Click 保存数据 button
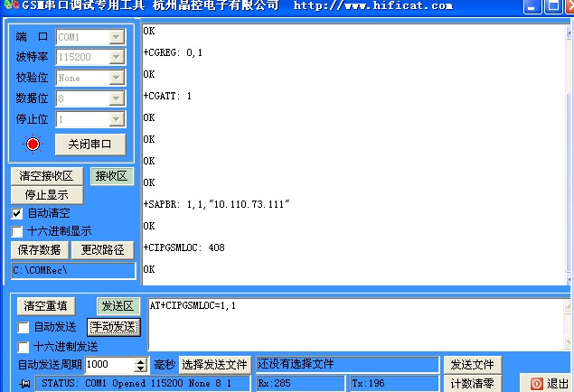 tap(39, 250)
